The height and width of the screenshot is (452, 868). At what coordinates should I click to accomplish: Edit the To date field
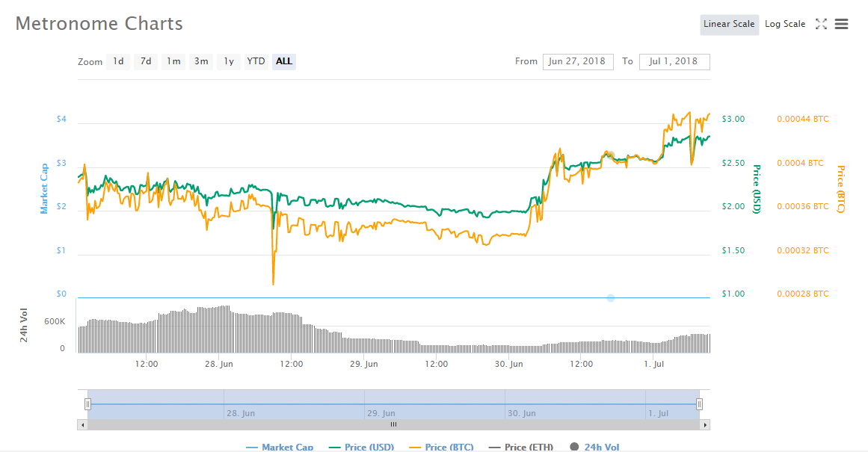tap(674, 61)
